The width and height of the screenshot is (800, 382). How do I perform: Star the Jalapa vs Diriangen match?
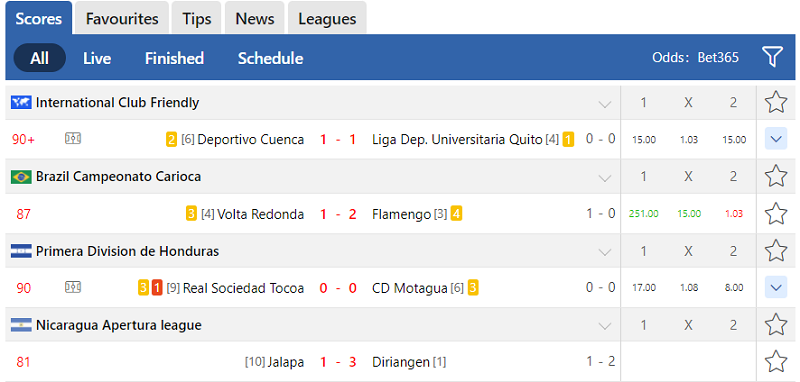coord(776,362)
